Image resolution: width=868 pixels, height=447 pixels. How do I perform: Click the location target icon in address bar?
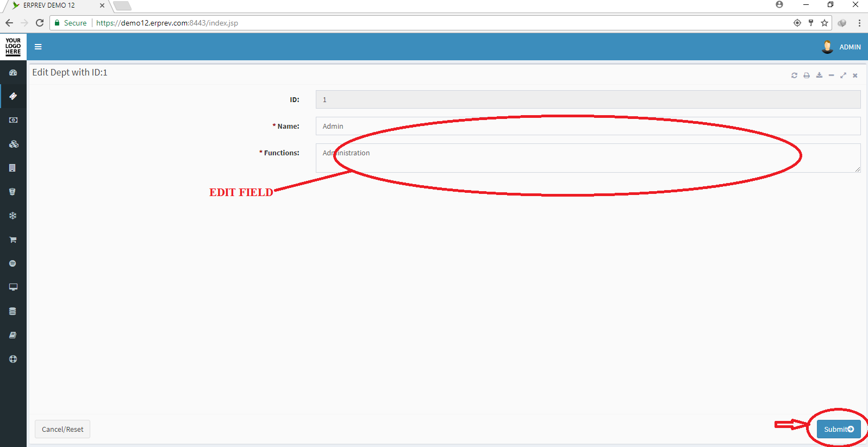coord(797,23)
